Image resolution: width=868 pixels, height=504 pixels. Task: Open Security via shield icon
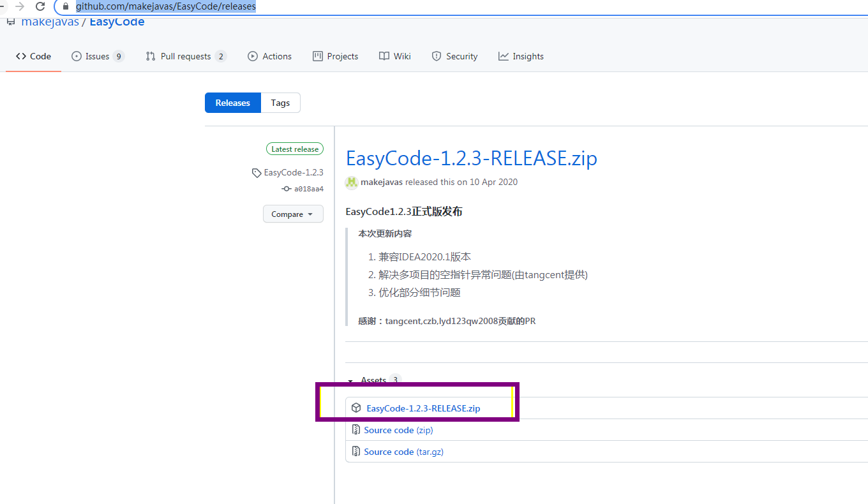[438, 56]
